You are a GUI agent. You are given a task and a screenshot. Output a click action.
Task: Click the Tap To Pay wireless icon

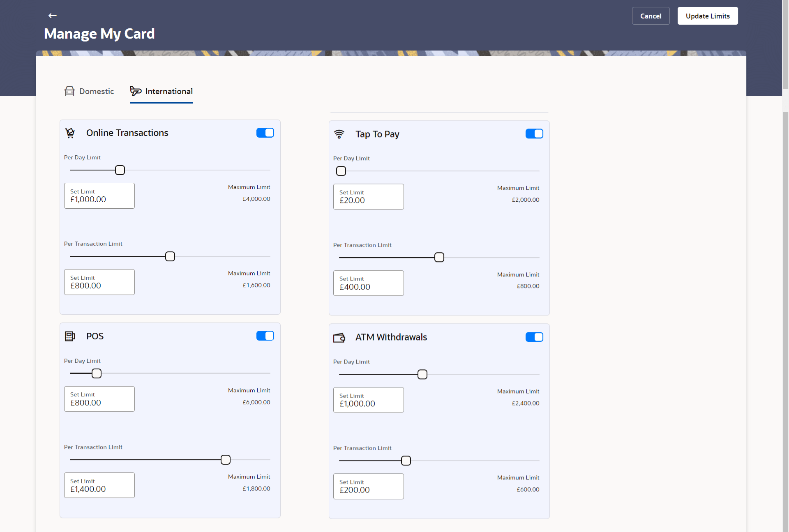[339, 134]
